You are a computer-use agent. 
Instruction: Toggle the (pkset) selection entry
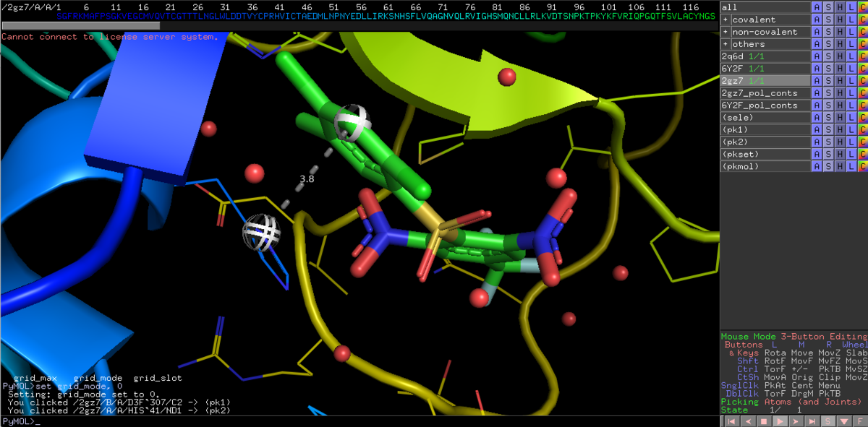pos(765,155)
